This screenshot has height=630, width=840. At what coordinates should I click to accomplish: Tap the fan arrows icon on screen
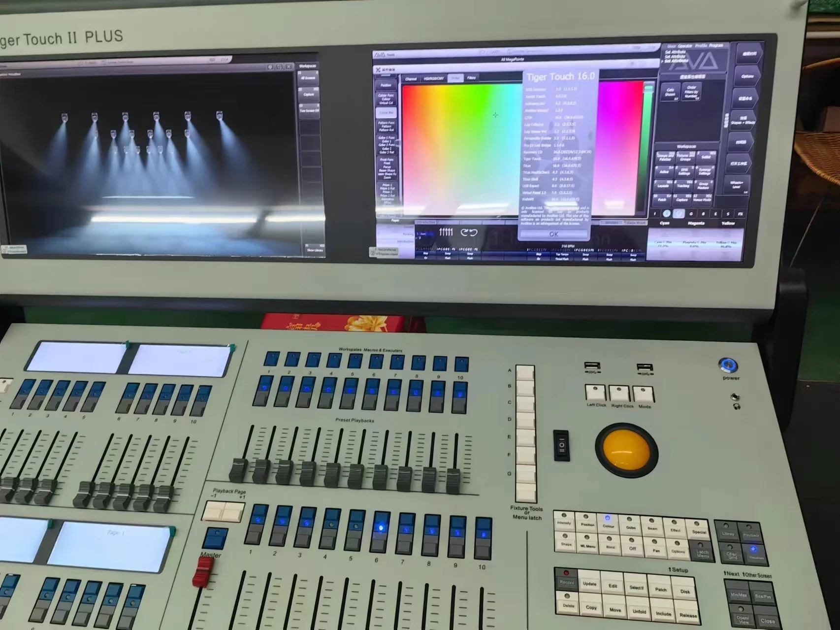click(x=446, y=232)
